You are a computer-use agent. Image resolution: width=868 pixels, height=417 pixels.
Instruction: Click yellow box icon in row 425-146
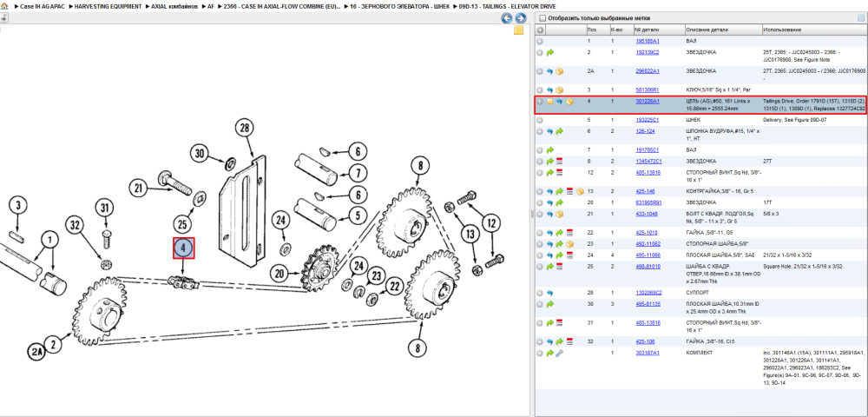[x=579, y=192]
